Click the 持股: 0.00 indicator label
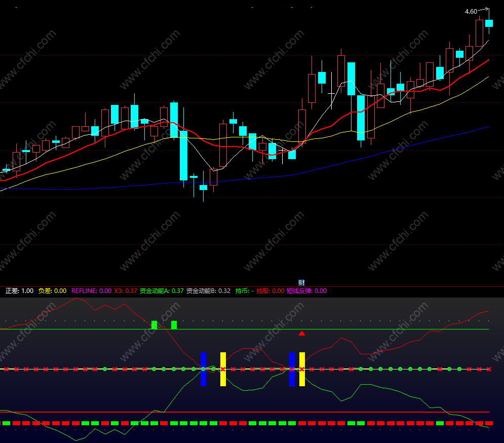Image resolution: width=504 pixels, height=443 pixels. click(x=270, y=291)
